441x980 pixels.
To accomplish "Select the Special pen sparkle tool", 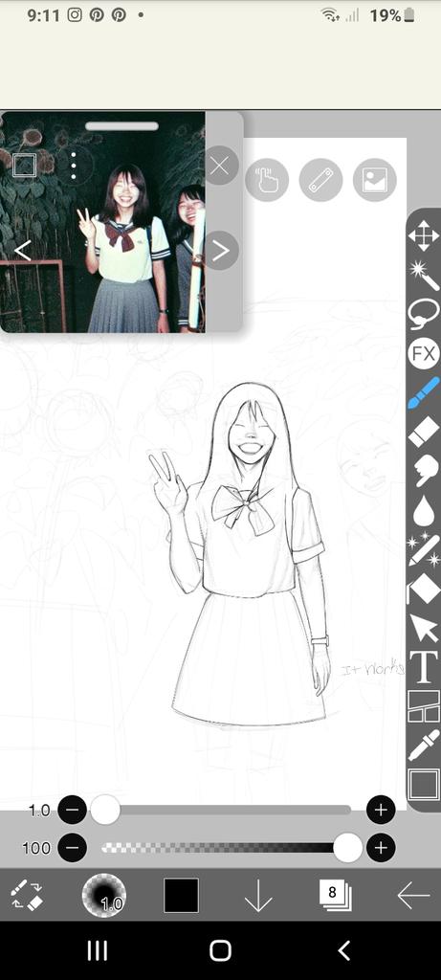I will (424, 549).
